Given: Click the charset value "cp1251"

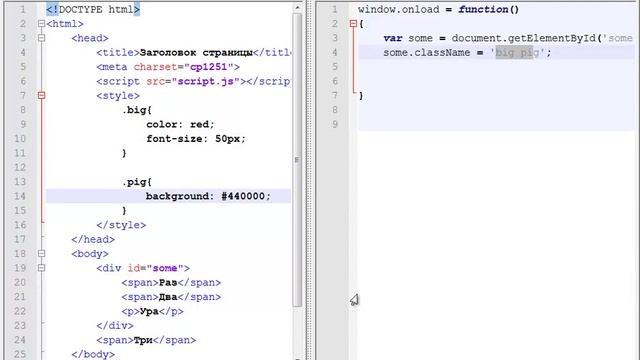Looking at the screenshot, I should 208,67.
